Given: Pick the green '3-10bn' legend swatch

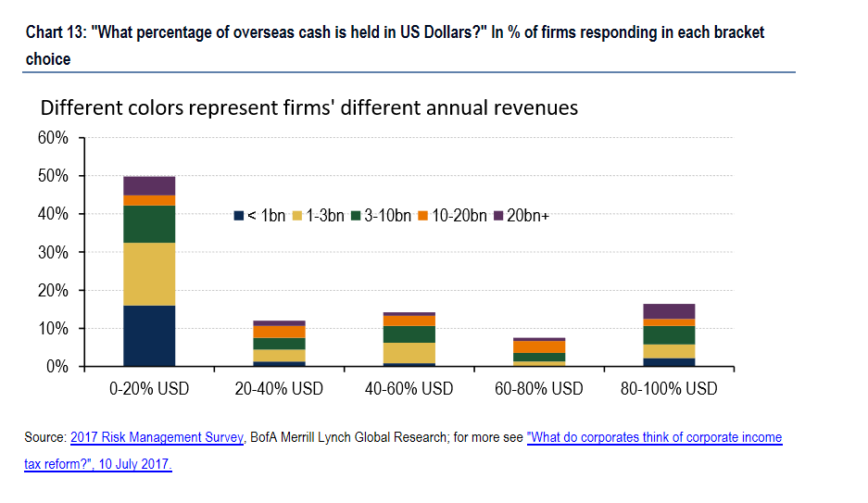Looking at the screenshot, I should point(356,216).
